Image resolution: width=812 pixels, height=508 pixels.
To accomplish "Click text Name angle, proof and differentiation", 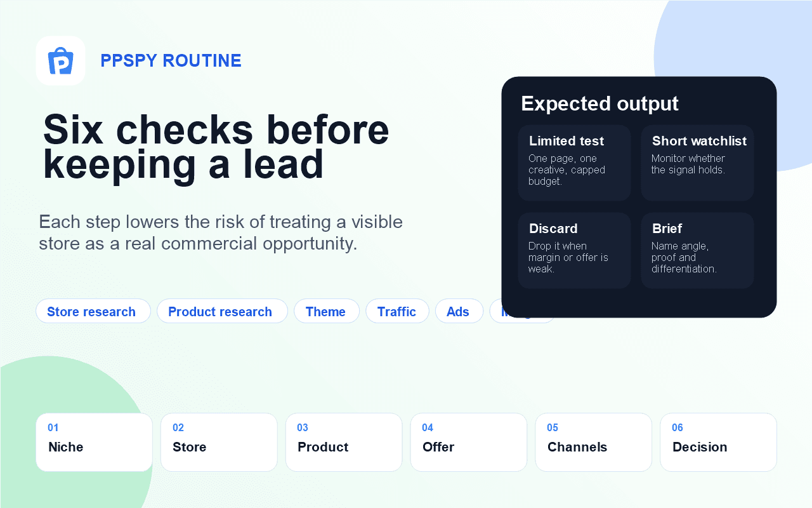I will click(684, 257).
